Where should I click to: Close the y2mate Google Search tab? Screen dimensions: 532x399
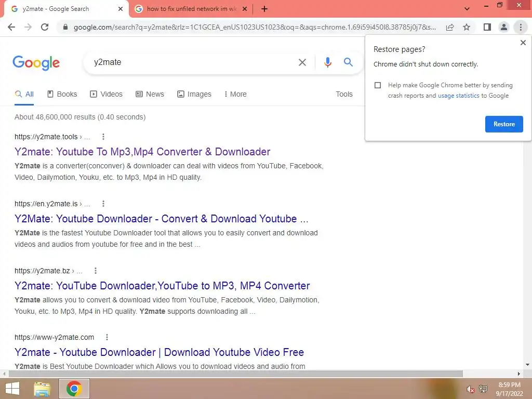[x=121, y=9]
